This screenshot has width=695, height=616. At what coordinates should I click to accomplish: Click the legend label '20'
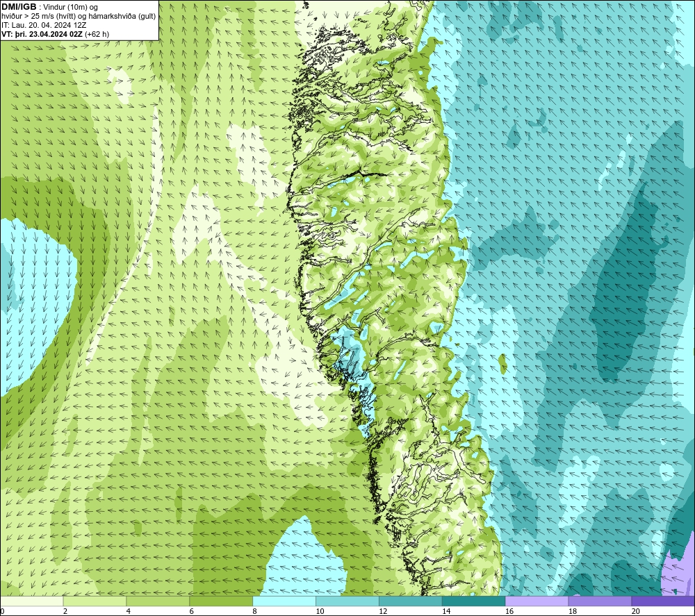(x=636, y=611)
